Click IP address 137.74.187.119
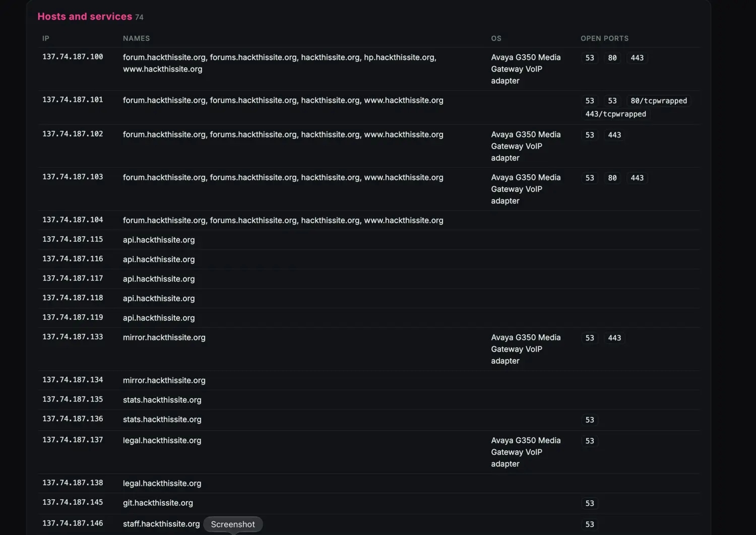Screen dimensions: 756x535 click(73, 317)
